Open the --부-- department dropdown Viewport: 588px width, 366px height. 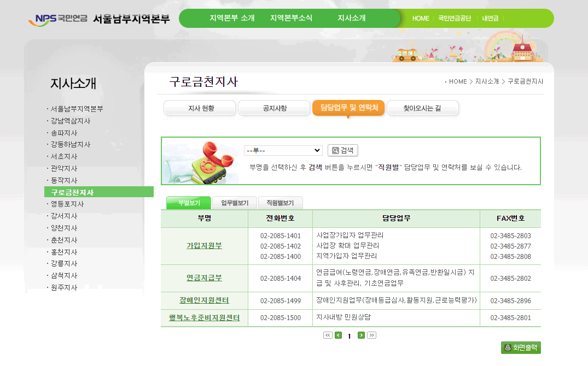[283, 150]
